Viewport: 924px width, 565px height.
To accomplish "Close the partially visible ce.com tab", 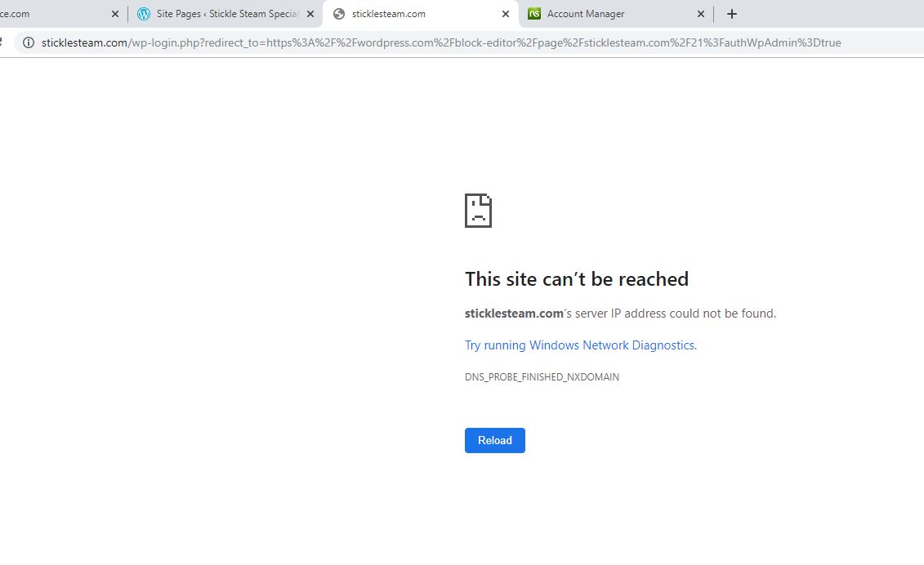I will tap(115, 14).
